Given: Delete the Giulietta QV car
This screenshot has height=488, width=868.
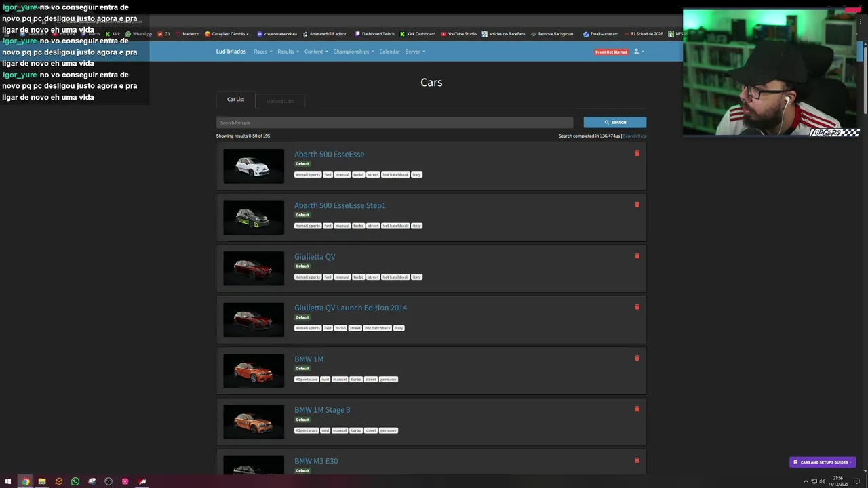Looking at the screenshot, I should (637, 256).
